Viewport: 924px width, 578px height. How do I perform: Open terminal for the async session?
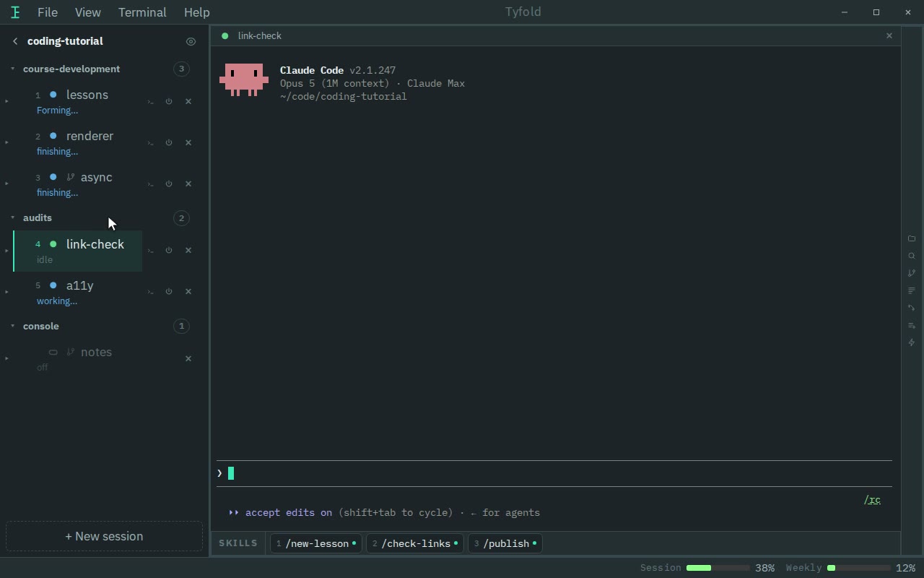150,184
